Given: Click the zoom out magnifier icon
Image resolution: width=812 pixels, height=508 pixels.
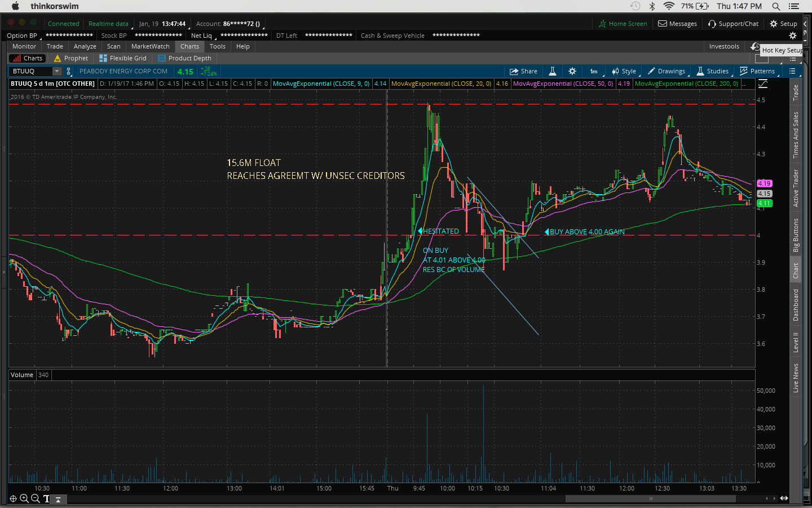Looking at the screenshot, I should tap(36, 498).
